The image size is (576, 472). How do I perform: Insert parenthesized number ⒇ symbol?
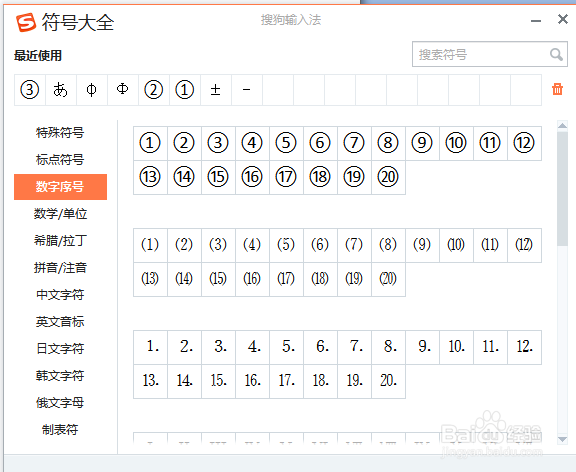[388, 279]
